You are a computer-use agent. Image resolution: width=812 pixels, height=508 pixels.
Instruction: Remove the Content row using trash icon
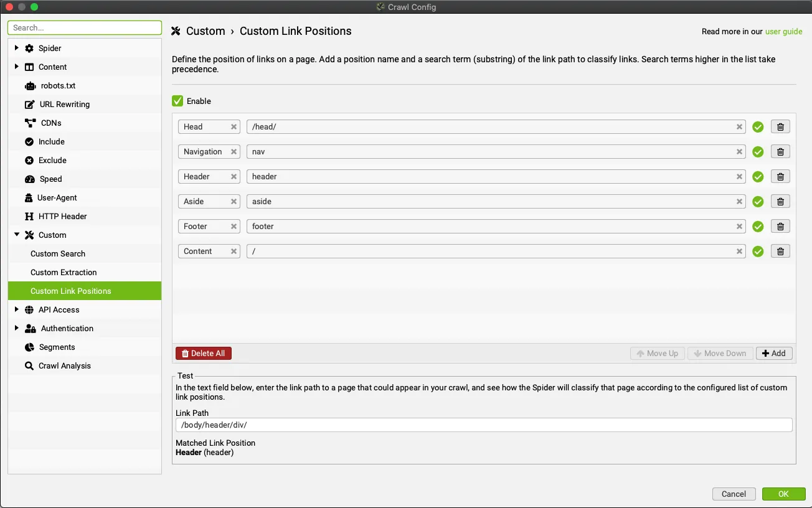(780, 252)
